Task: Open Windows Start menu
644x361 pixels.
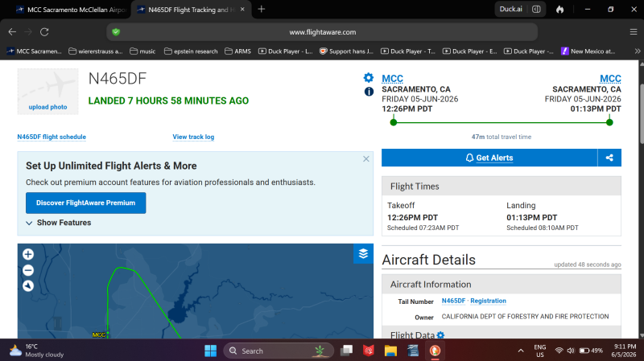Action: 210,351
